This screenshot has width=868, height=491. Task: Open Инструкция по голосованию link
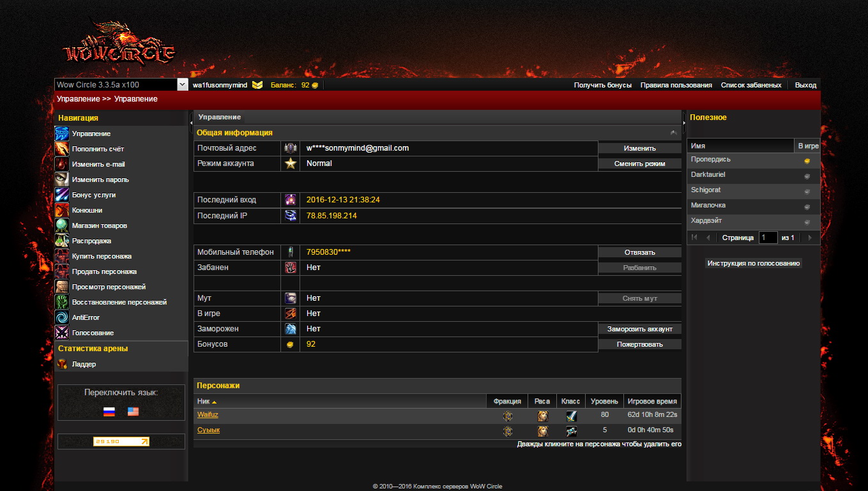point(753,263)
